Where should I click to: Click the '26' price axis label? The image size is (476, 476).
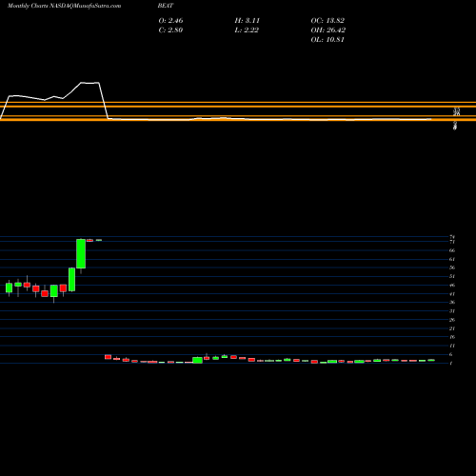pyautogui.click(x=452, y=320)
